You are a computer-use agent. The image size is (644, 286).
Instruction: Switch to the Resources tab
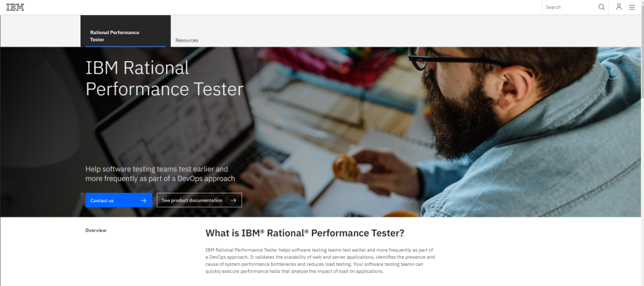186,40
